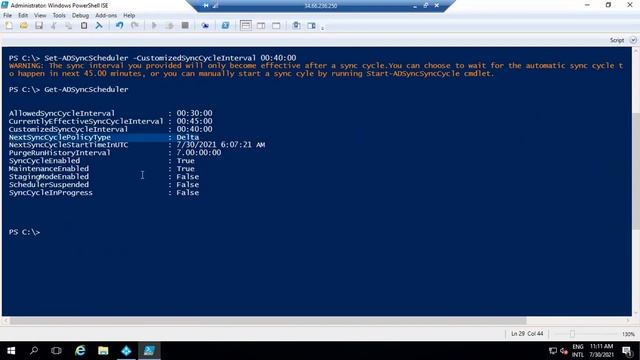Create a new script with New icon
This screenshot has width=640, height=360.
pyautogui.click(x=9, y=26)
